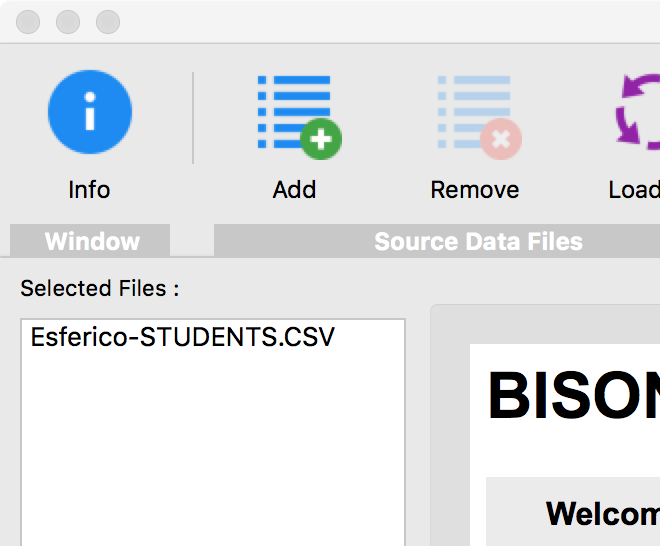Click the Load toolbar label
The image size is (660, 546).
point(634,190)
